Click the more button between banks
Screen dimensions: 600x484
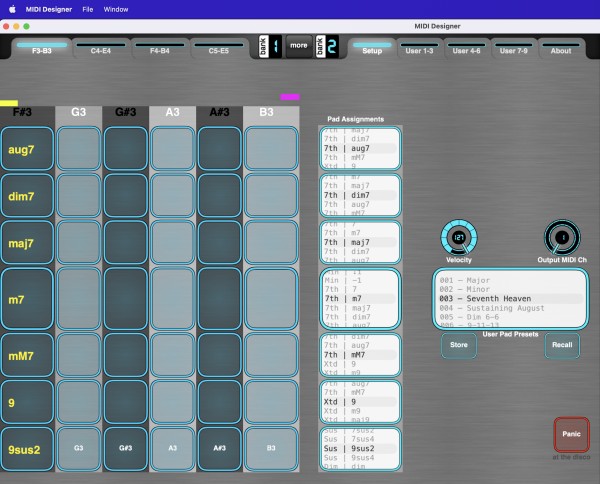pos(299,46)
